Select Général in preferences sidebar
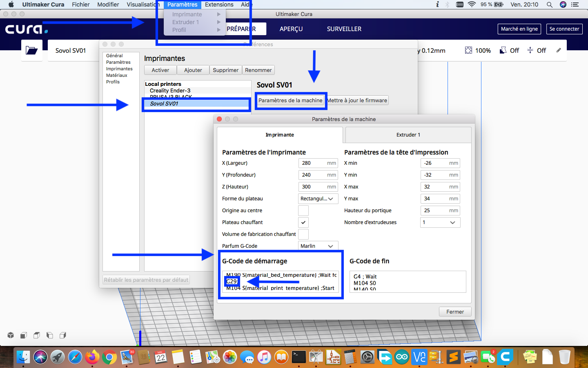Viewport: 588px width, 368px height. coord(114,56)
